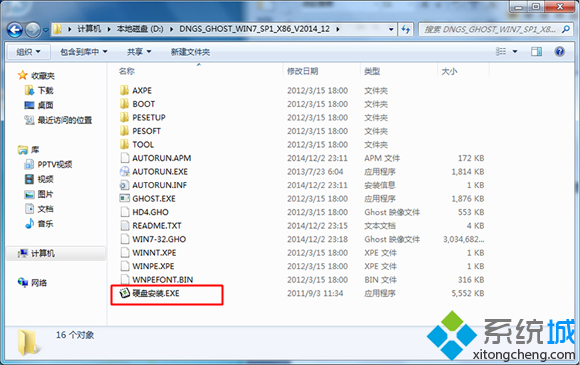
Task: Click the blue help question icon
Action: click(x=560, y=51)
